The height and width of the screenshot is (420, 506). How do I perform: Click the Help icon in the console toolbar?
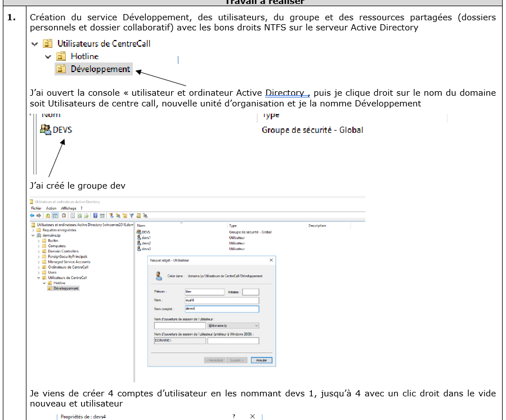click(x=95, y=216)
